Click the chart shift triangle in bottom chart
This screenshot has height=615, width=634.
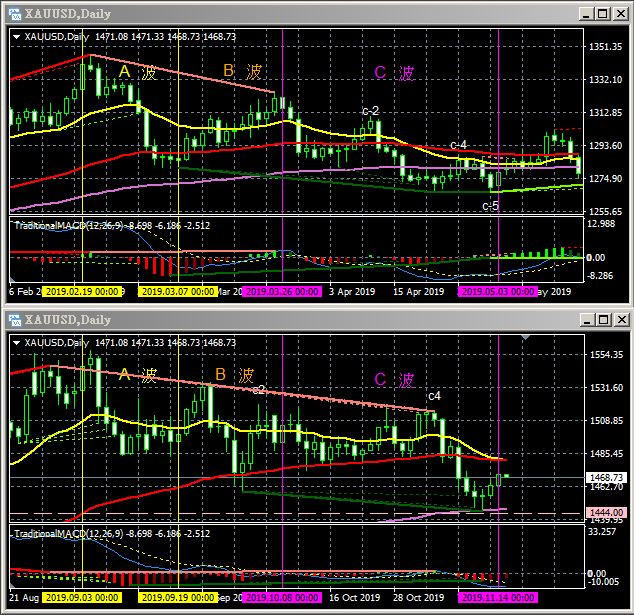tap(526, 338)
